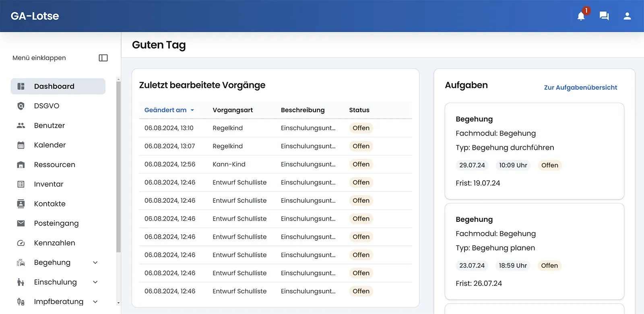Click the GA-Lotse logo
Viewport: 644px width, 314px height.
point(35,16)
